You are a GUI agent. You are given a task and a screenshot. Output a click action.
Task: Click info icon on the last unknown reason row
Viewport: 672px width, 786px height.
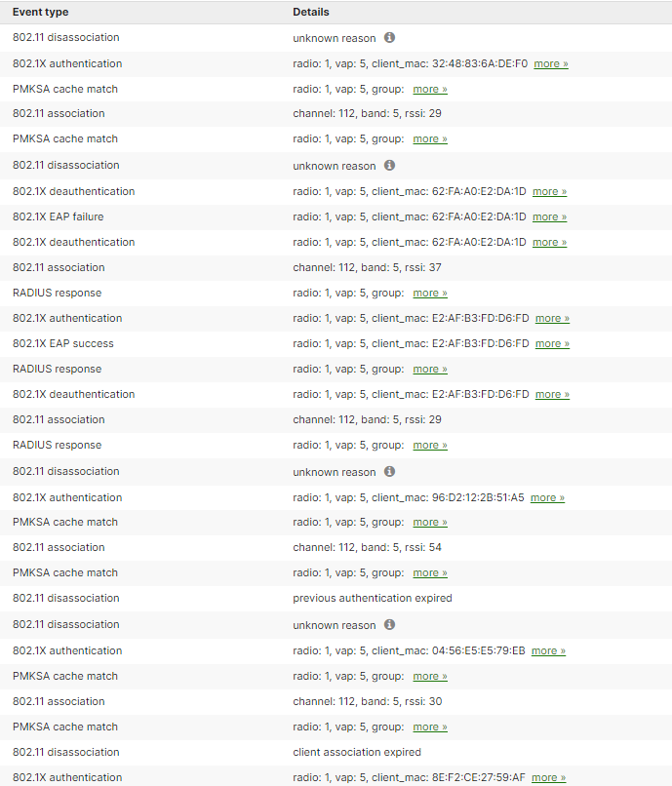(x=389, y=625)
